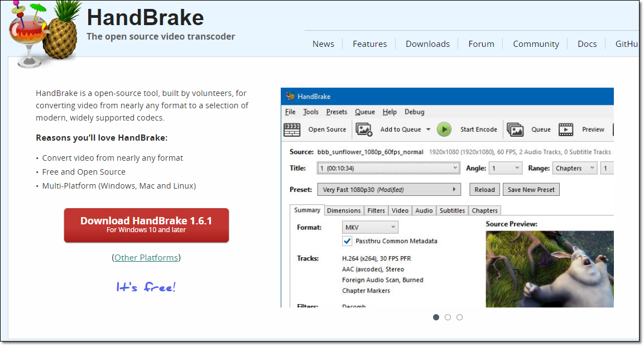Follow the Other Platforms link
This screenshot has width=644, height=346.
[146, 258]
